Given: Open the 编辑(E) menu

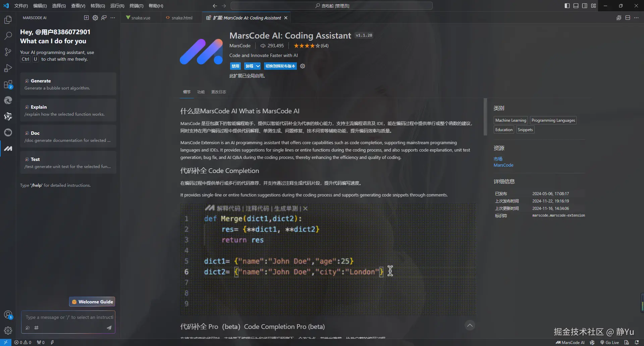Looking at the screenshot, I should (x=40, y=6).
